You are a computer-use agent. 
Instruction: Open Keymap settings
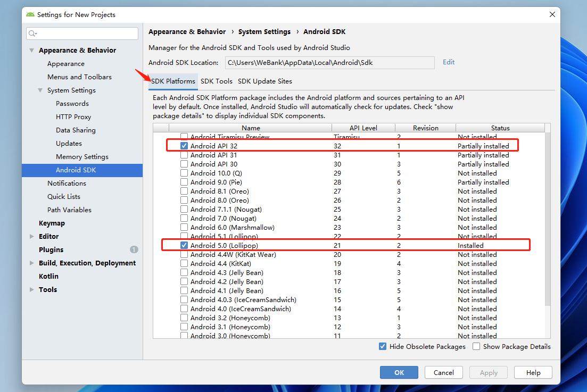(x=52, y=223)
